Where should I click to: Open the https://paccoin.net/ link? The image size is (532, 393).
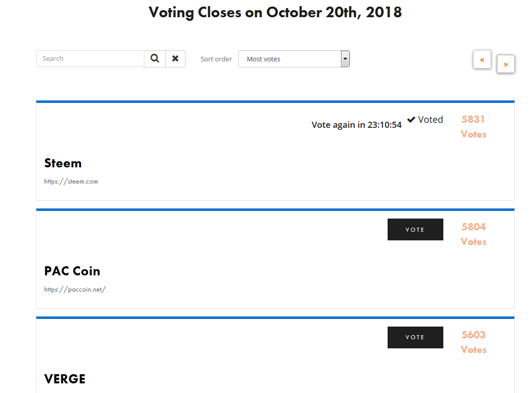click(x=75, y=290)
